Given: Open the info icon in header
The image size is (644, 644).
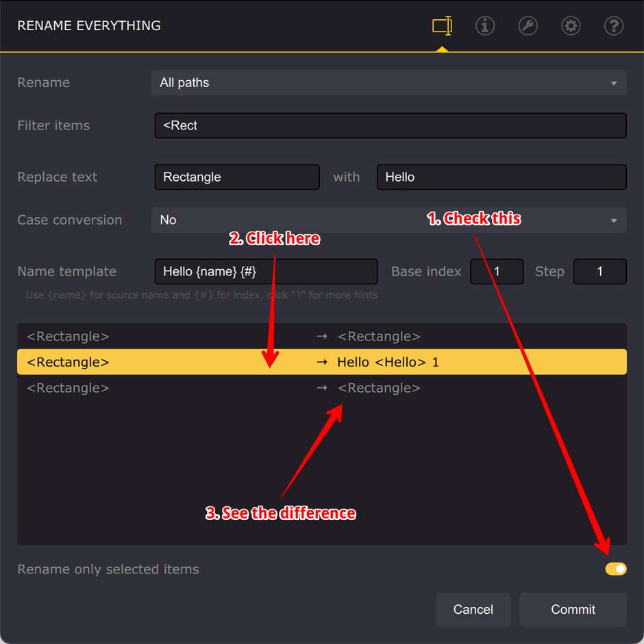Looking at the screenshot, I should tap(484, 26).
